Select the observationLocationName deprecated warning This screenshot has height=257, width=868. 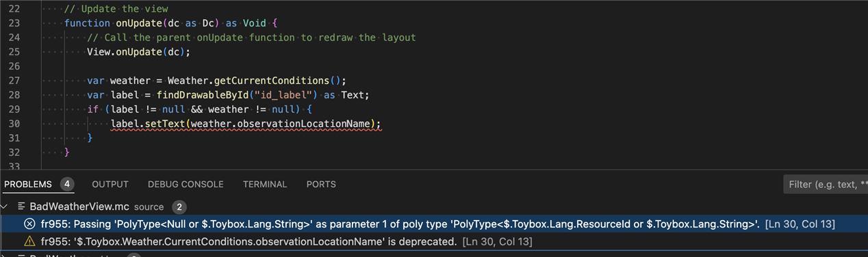pos(287,241)
